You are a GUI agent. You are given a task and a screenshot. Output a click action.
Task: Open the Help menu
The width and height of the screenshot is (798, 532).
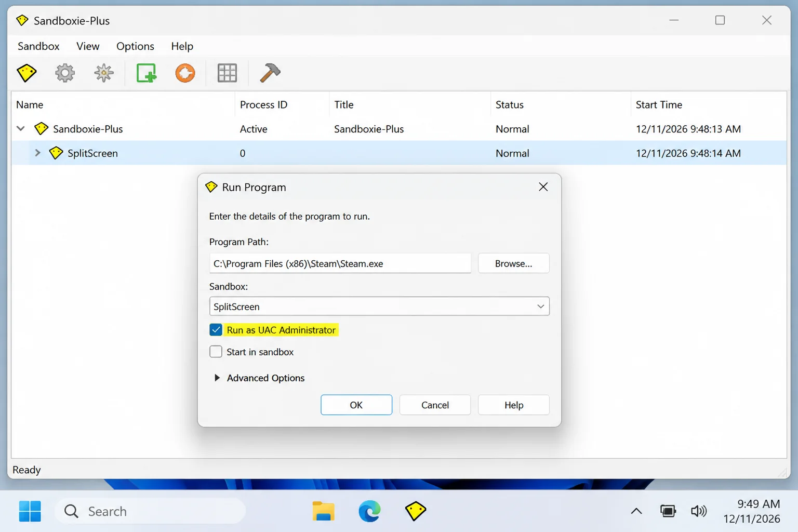pos(182,46)
